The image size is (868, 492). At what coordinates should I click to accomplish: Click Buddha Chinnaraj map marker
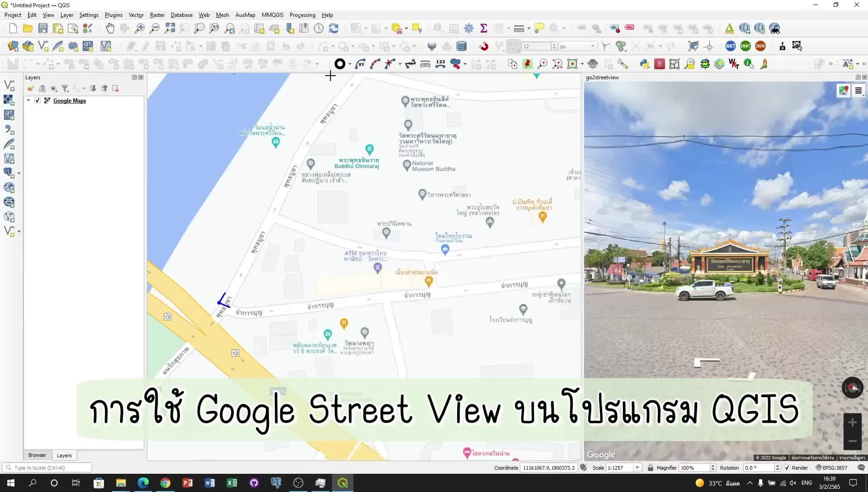[369, 149]
